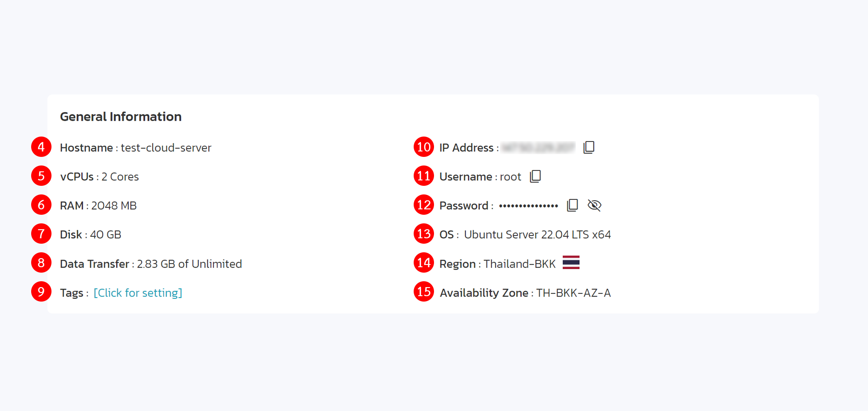Copy the server password
This screenshot has width=868, height=411.
pyautogui.click(x=572, y=205)
